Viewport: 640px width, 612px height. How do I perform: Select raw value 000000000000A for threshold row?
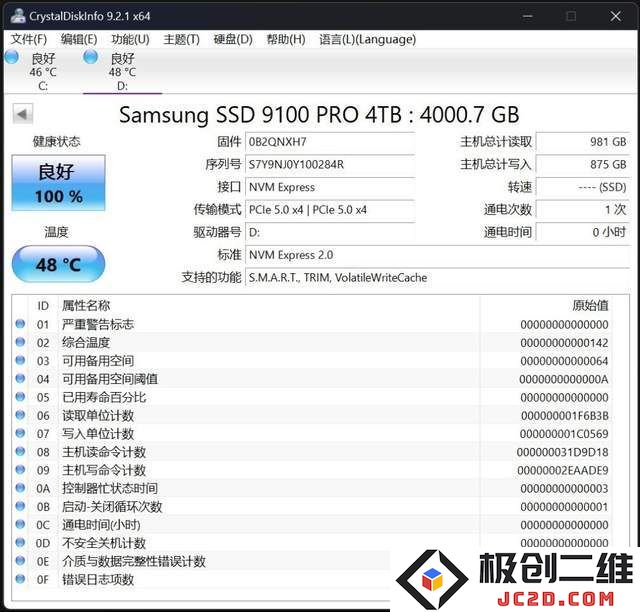(564, 379)
